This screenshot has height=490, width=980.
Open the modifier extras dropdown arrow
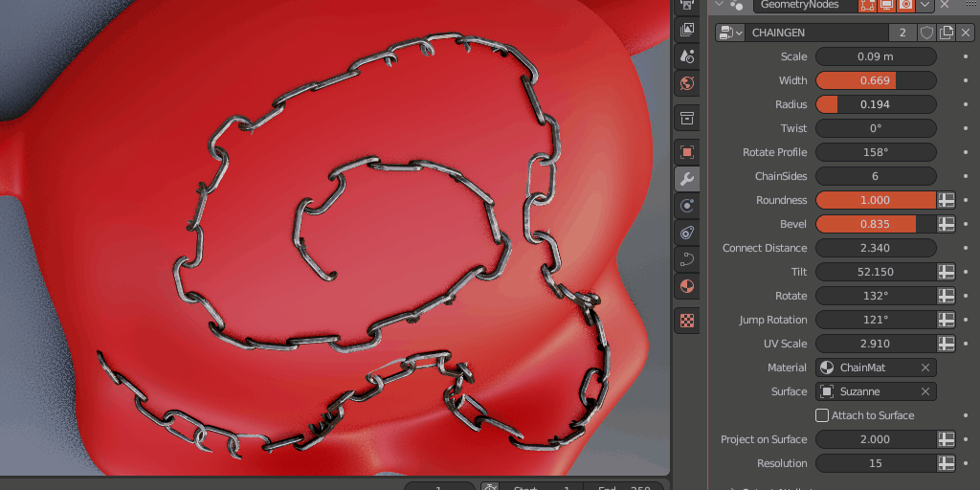tap(925, 5)
